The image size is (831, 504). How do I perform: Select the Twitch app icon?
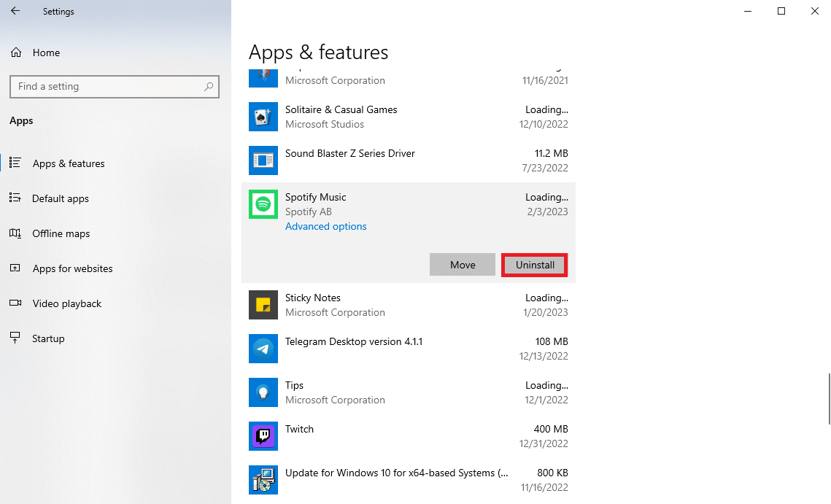pos(263,436)
